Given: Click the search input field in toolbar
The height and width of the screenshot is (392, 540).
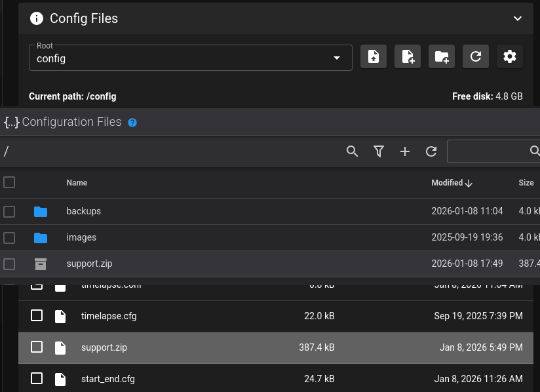Looking at the screenshot, I should pyautogui.click(x=488, y=151).
